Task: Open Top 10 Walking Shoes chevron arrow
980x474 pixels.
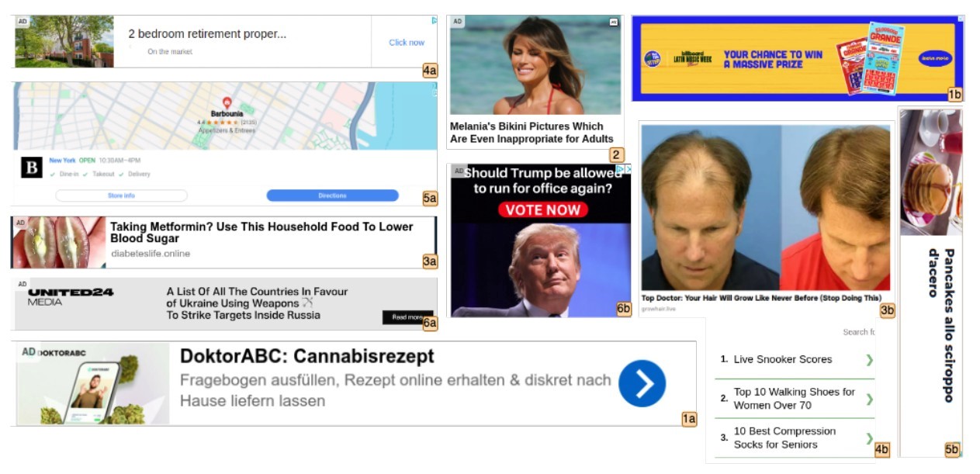Action: (x=869, y=399)
